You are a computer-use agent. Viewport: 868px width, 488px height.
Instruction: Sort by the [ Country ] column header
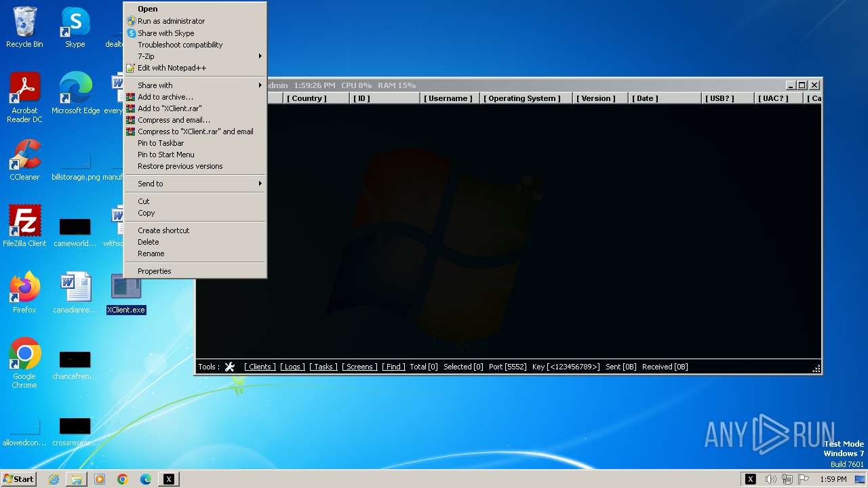point(316,98)
